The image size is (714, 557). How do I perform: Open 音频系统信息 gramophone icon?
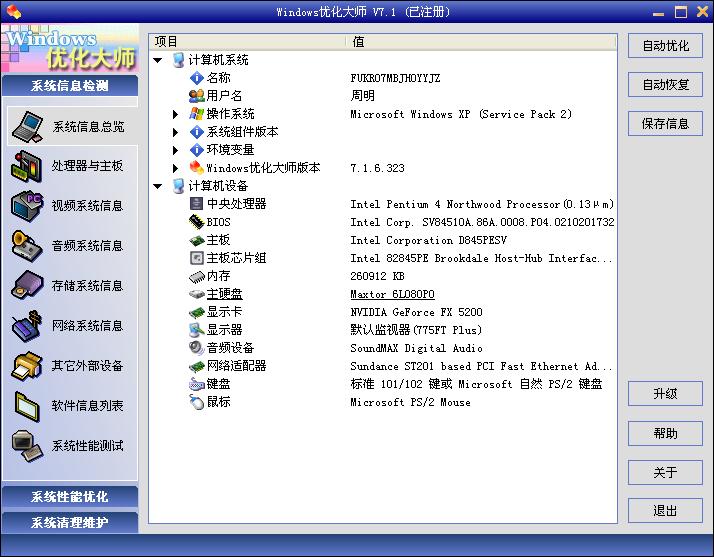27,246
